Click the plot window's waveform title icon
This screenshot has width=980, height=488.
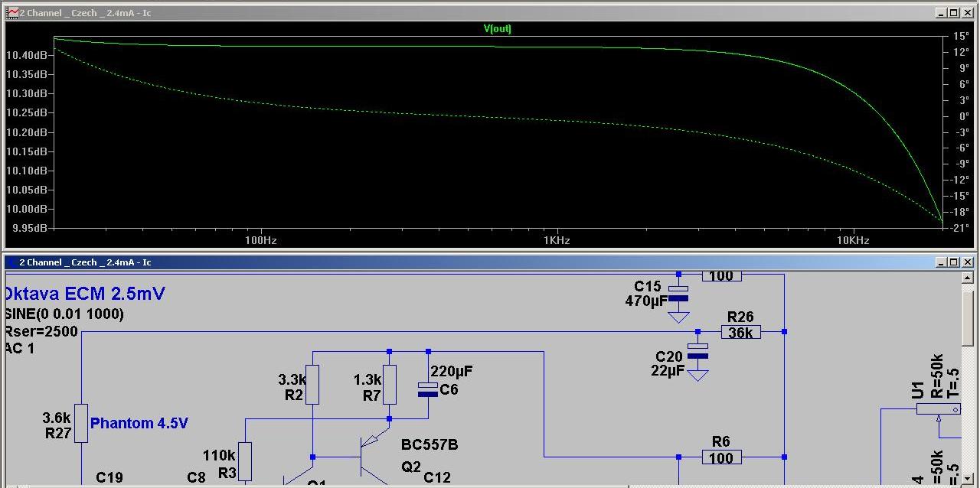point(13,13)
